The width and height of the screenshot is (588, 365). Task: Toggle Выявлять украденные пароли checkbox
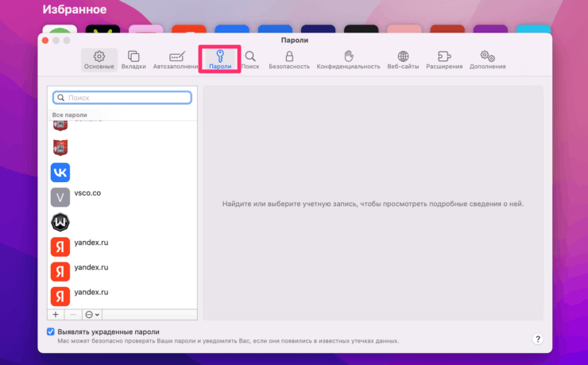tap(51, 332)
